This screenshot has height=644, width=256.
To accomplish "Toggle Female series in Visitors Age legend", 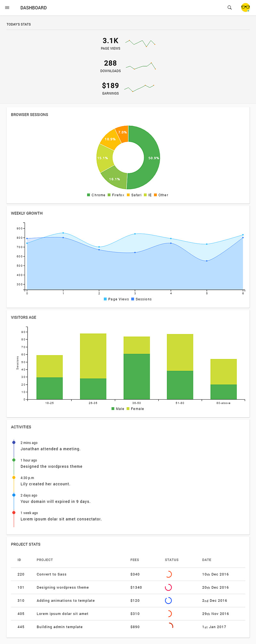I will (x=135, y=409).
